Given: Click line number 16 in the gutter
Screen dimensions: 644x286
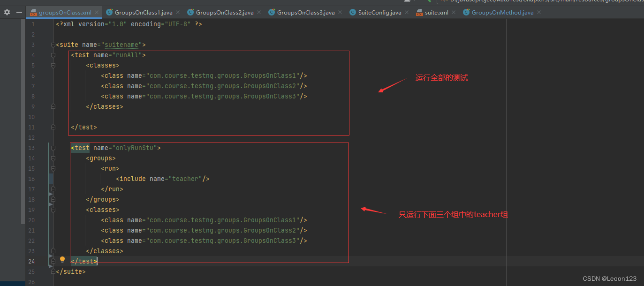Looking at the screenshot, I should tap(31, 179).
